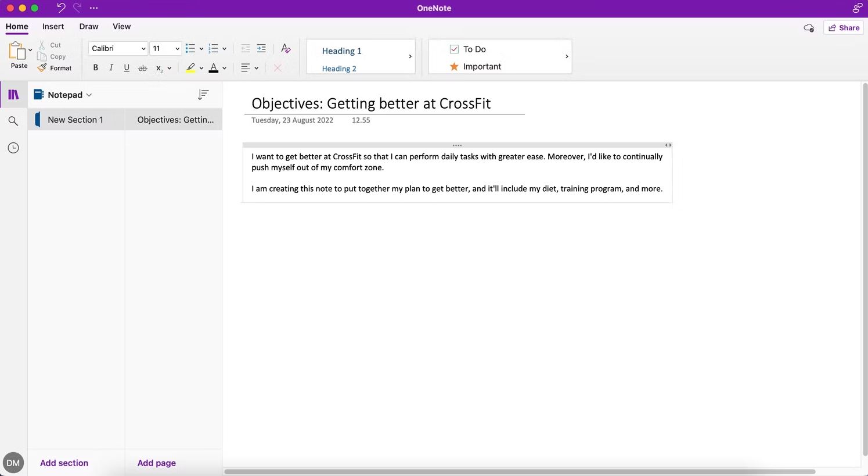Open the font size 11 dropdown
This screenshot has width=868, height=476.
pyautogui.click(x=165, y=48)
